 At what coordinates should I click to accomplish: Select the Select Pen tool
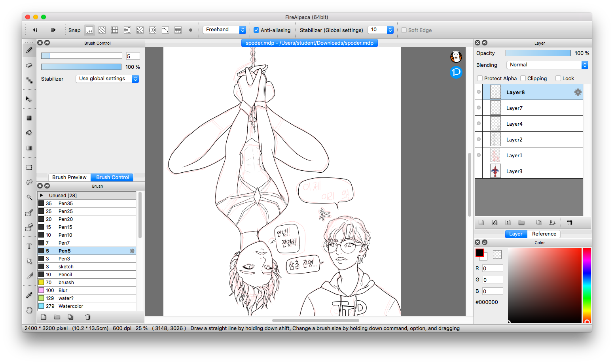point(29,213)
